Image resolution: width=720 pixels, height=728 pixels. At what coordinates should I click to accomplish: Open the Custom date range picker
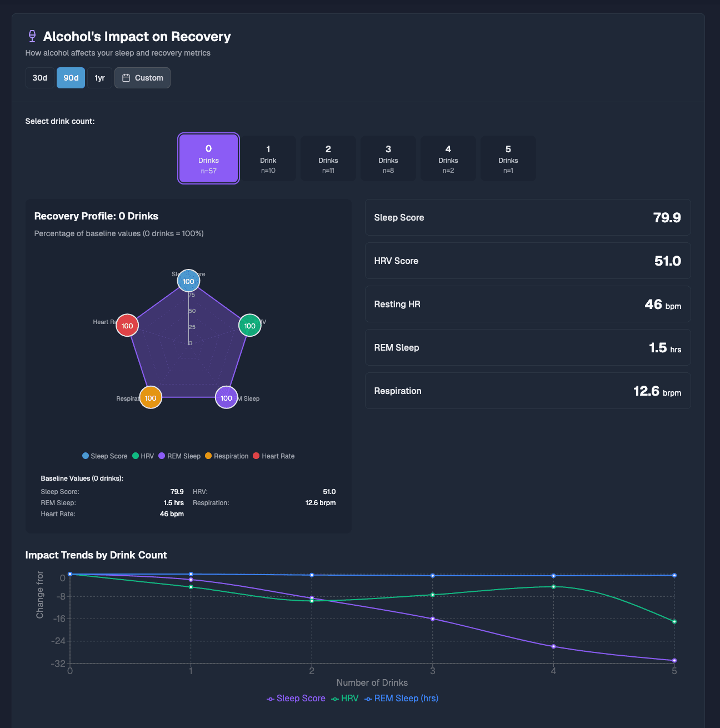tap(142, 78)
